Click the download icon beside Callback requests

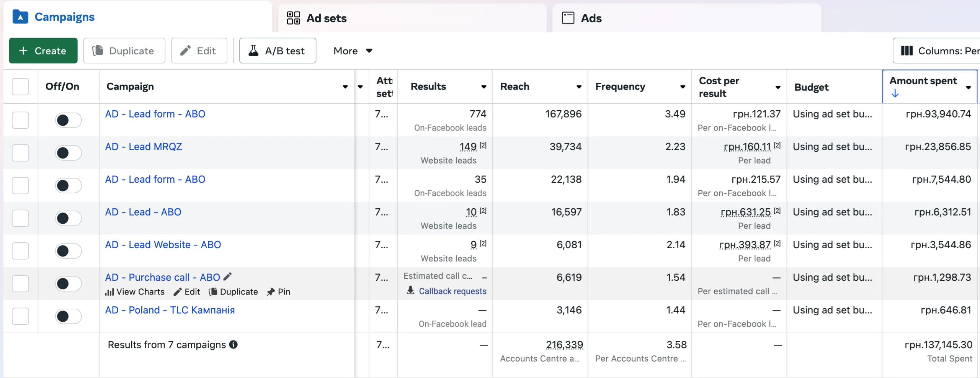(411, 290)
